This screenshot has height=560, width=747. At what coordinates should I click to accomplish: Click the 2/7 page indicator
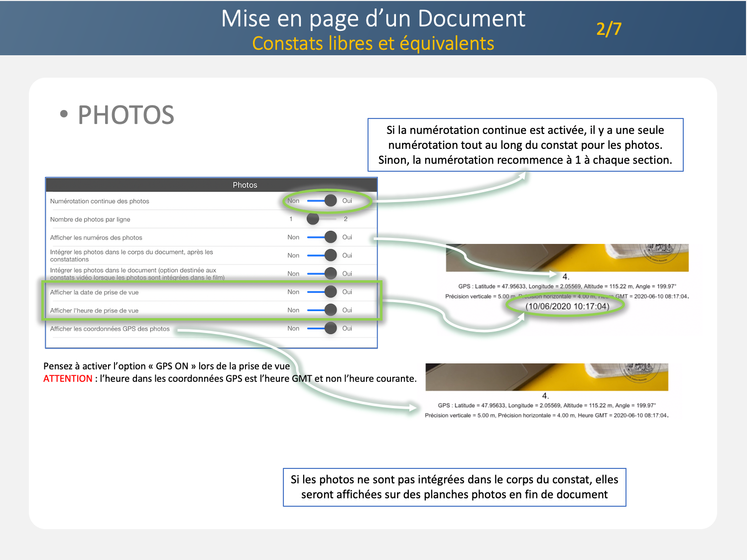point(609,29)
